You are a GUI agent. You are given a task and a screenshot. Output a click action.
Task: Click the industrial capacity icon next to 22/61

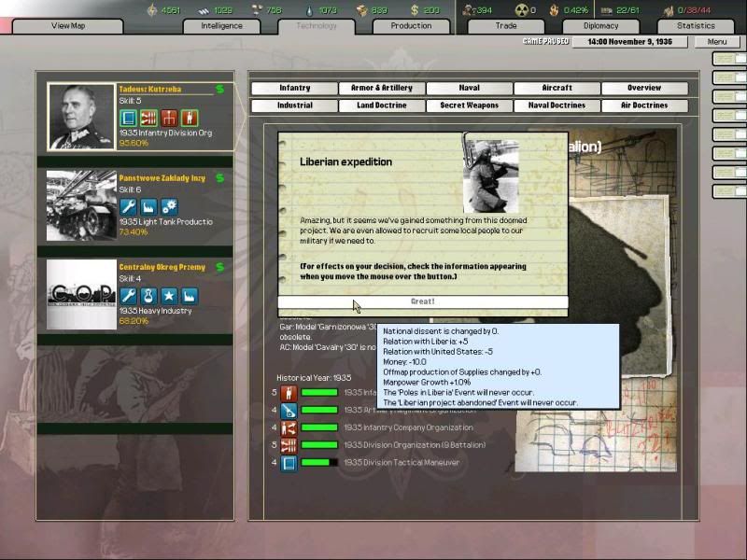pyautogui.click(x=606, y=10)
